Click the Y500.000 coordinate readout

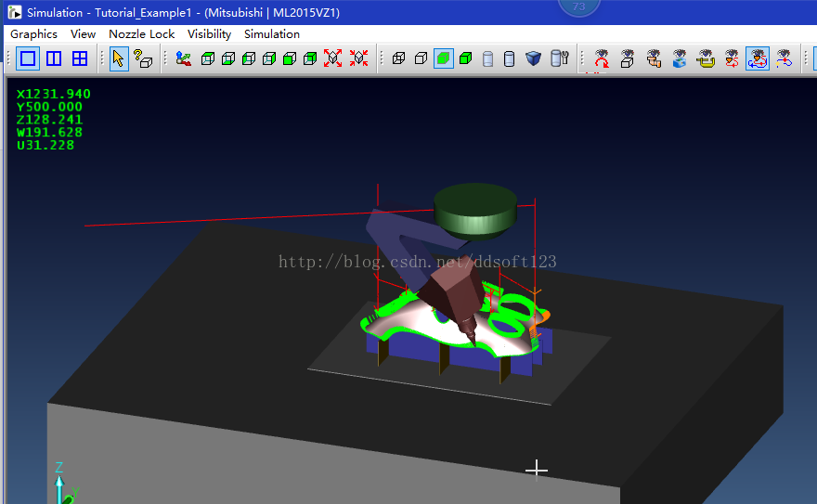point(49,107)
